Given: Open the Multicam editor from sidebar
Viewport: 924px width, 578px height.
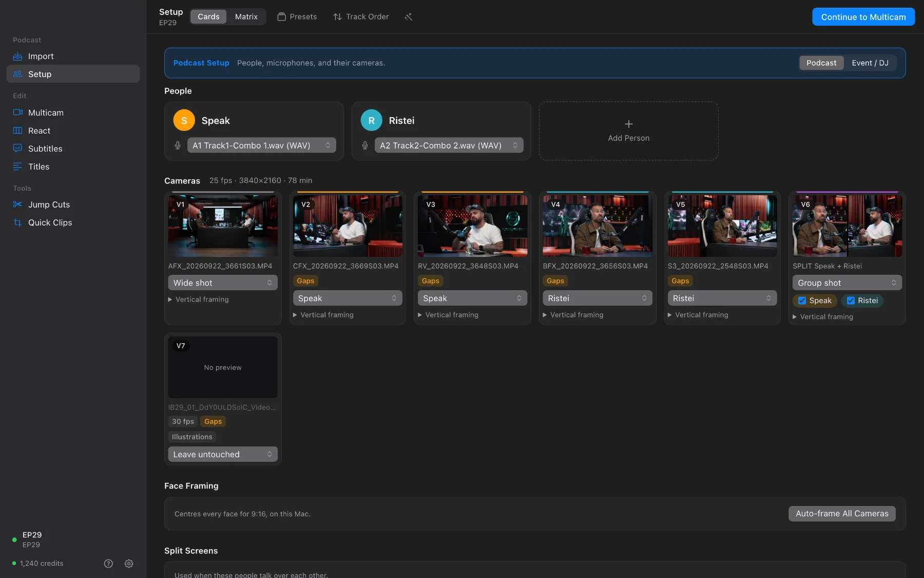Looking at the screenshot, I should [73, 113].
